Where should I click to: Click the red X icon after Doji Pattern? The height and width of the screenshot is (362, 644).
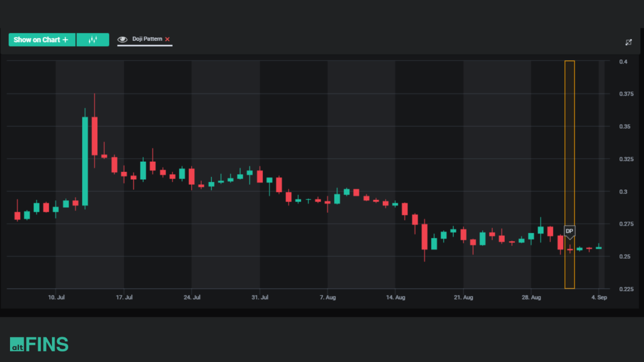click(167, 39)
